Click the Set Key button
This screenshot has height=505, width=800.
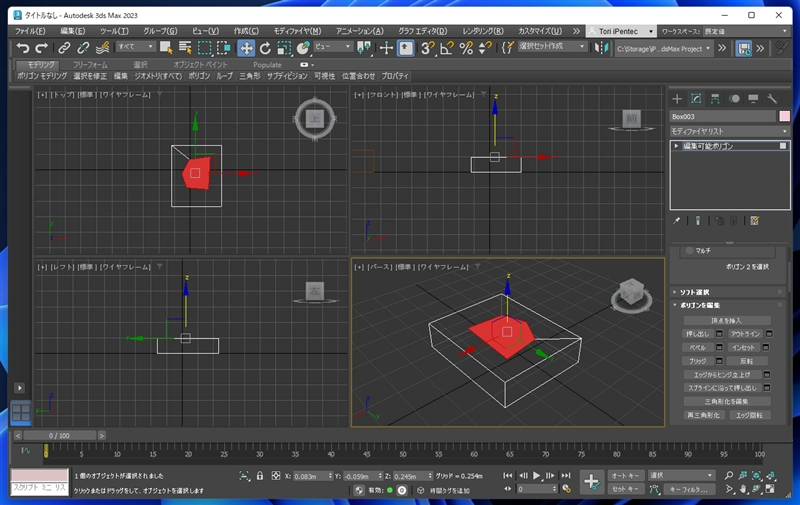click(626, 489)
